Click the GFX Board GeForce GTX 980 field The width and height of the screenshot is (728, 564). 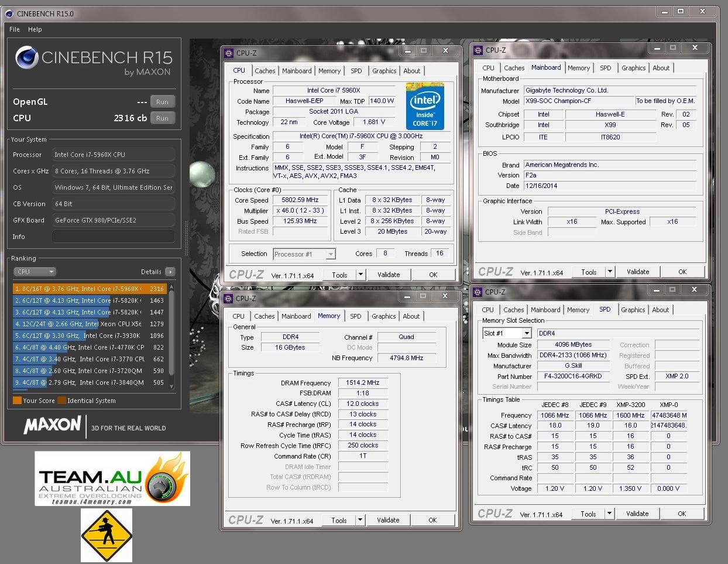114,220
